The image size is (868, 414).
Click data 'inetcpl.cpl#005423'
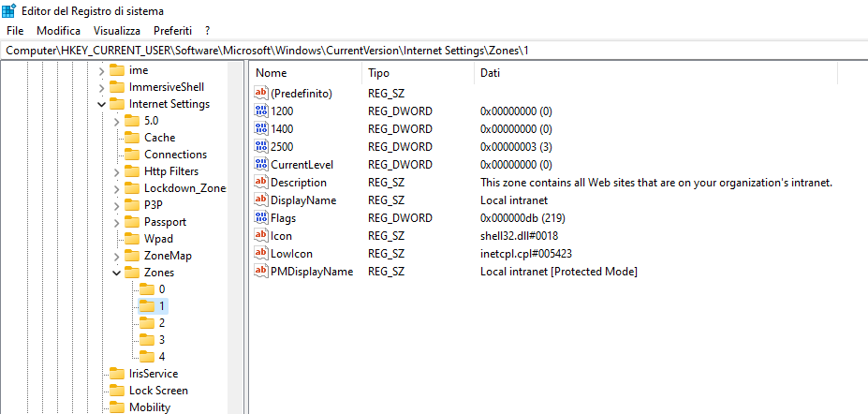point(526,254)
